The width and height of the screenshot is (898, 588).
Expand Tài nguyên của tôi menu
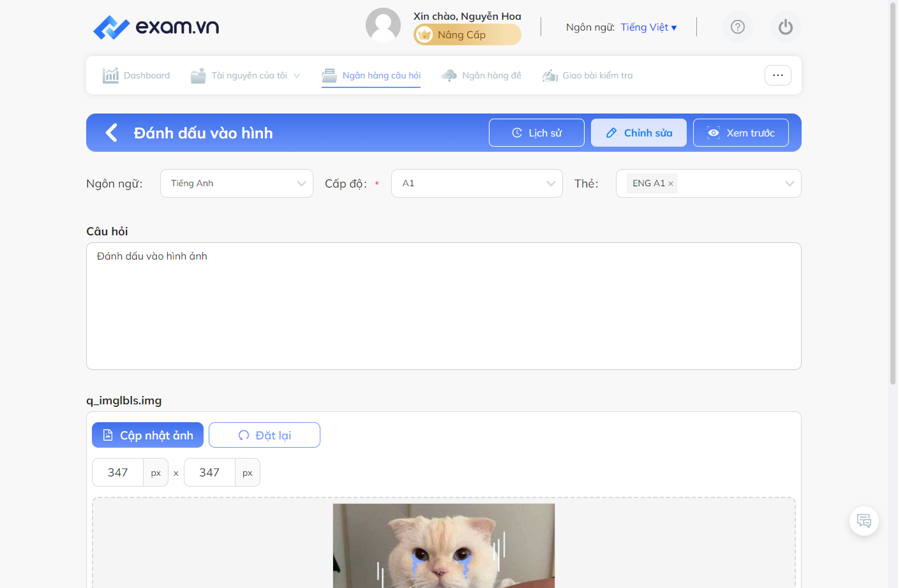click(x=246, y=75)
